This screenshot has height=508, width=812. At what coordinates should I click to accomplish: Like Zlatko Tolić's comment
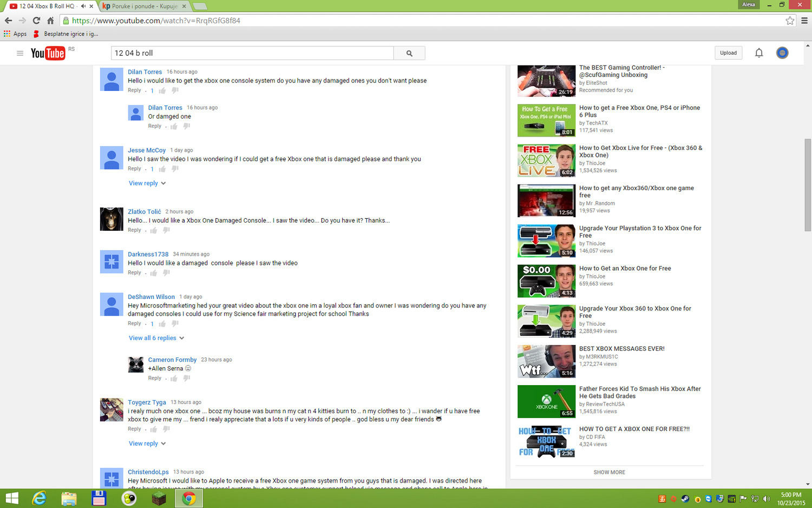[x=153, y=230]
